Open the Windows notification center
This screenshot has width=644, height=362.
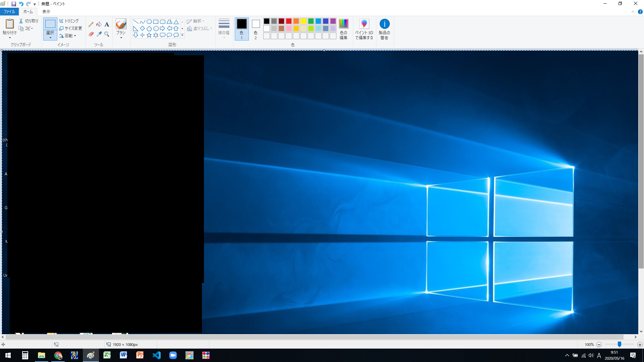[633, 355]
